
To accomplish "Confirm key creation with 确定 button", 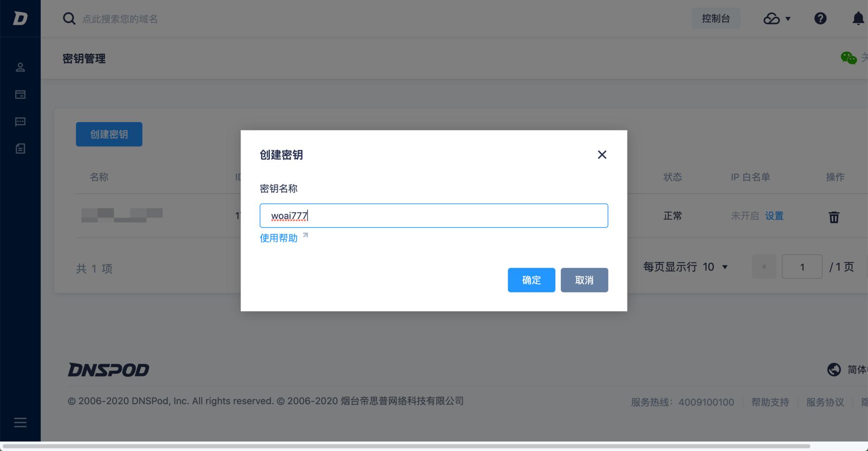I will (x=531, y=280).
